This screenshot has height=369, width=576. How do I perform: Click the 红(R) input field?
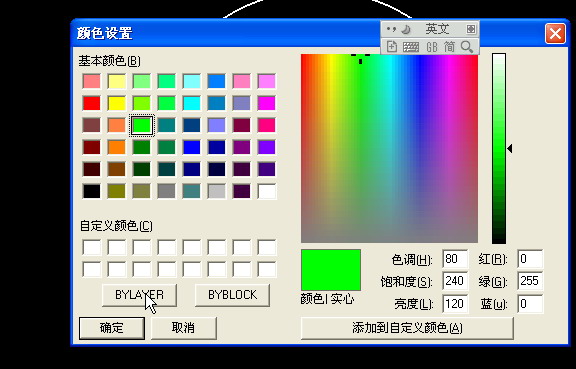coord(530,259)
